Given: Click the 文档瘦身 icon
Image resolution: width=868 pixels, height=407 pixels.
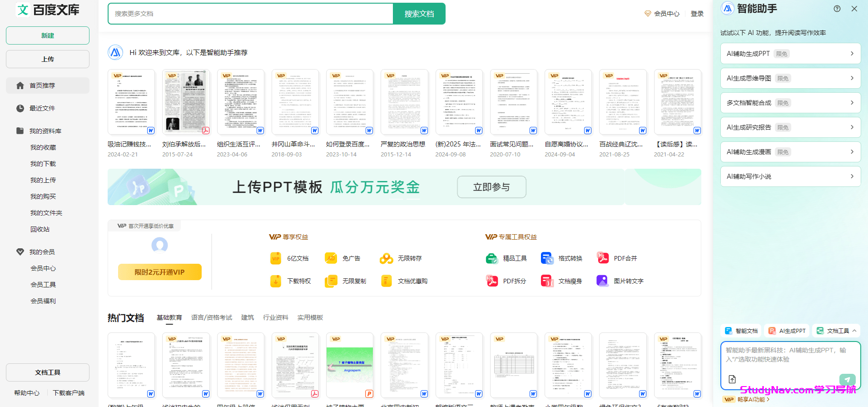Looking at the screenshot, I should coord(547,281).
